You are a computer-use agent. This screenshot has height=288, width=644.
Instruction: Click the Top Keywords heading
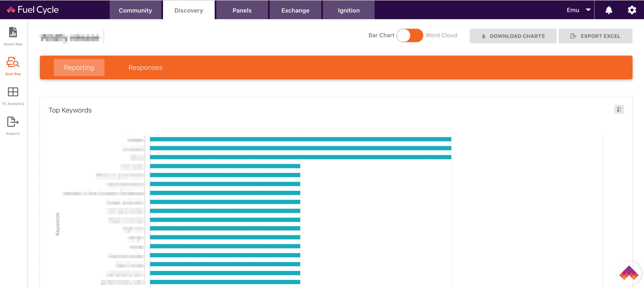point(70,110)
